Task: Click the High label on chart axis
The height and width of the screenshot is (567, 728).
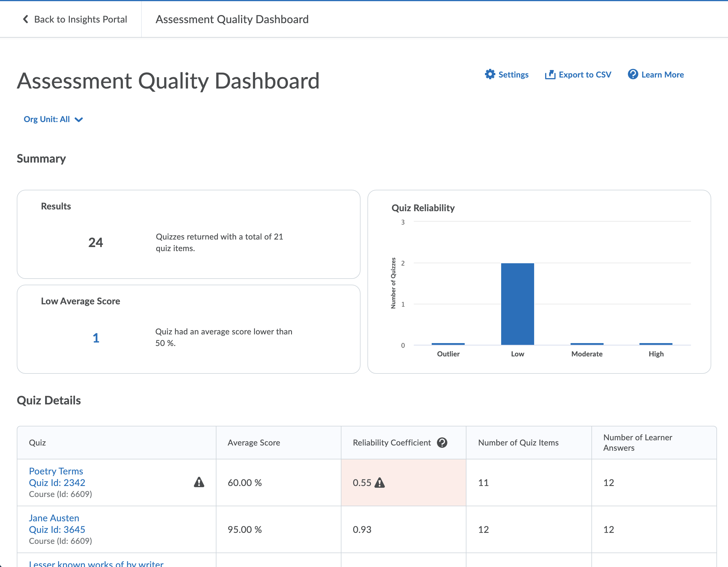Action: (x=656, y=354)
